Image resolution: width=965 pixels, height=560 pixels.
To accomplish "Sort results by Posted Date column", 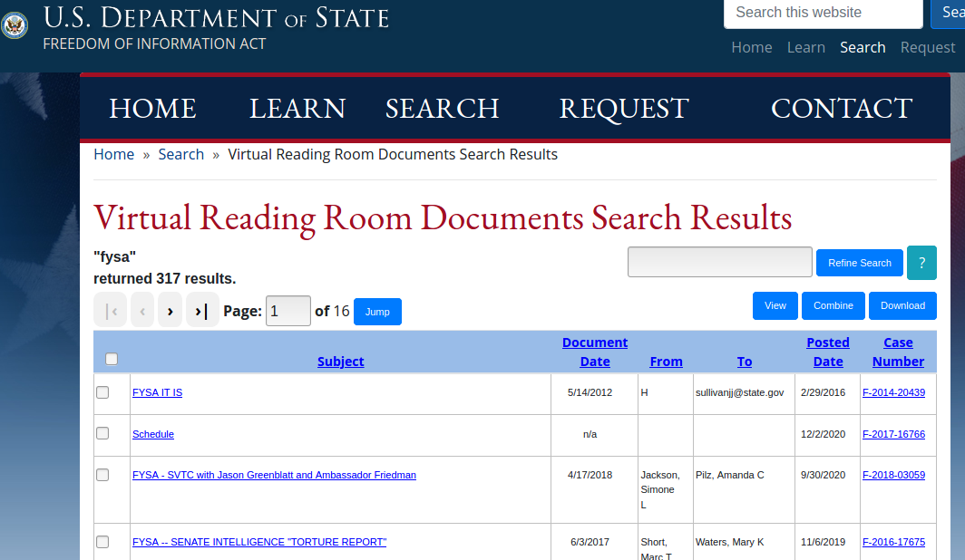I will click(827, 352).
